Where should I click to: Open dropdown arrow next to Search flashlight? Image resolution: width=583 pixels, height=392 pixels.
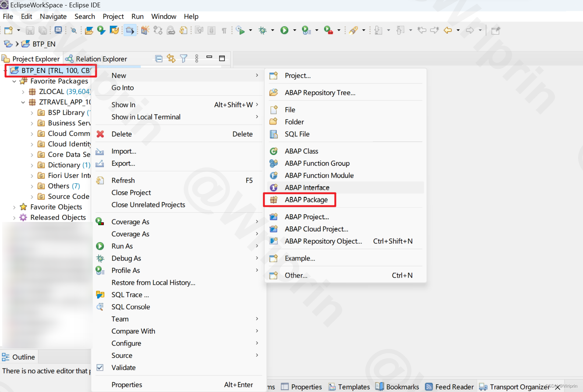point(364,31)
